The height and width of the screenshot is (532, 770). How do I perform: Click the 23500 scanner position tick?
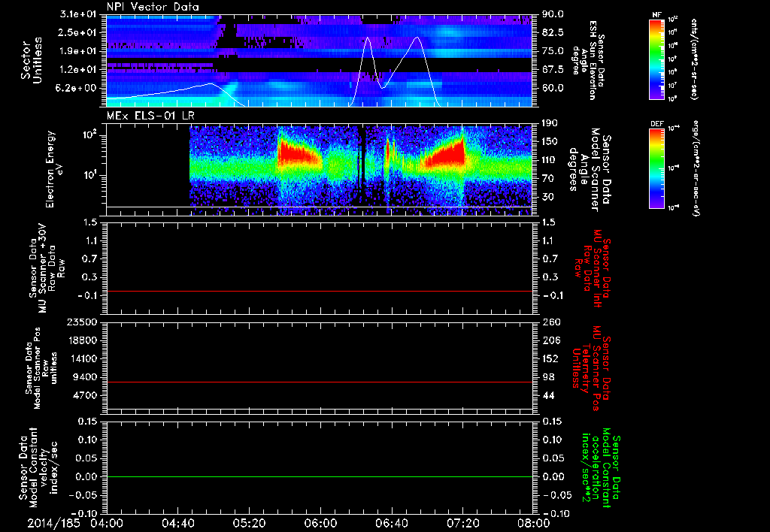[83, 322]
